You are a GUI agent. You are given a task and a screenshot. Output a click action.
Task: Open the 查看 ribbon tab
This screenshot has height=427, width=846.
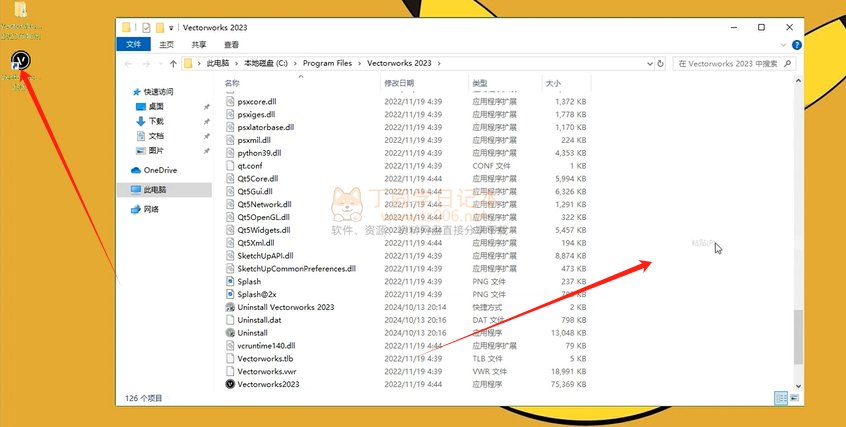point(231,45)
